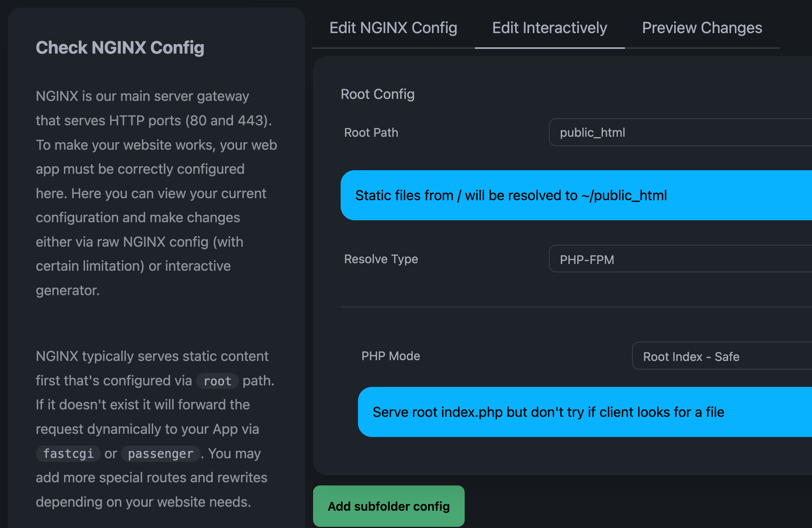Select the Edit Interactively tab

[x=549, y=28]
